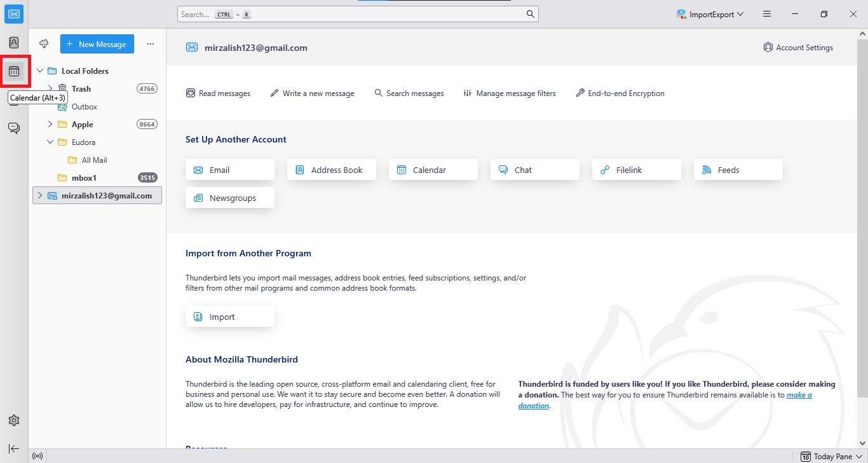Image resolution: width=868 pixels, height=463 pixels.
Task: Click the Trash unread count 4766
Action: pos(147,88)
